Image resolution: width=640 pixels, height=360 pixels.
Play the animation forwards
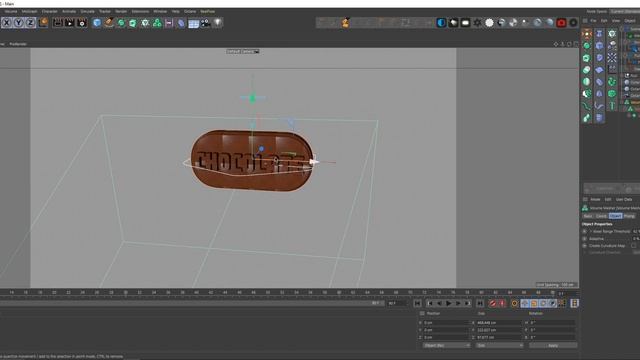pos(449,303)
